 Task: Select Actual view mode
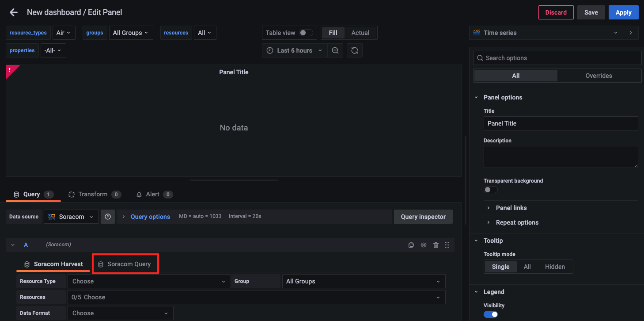pos(360,33)
